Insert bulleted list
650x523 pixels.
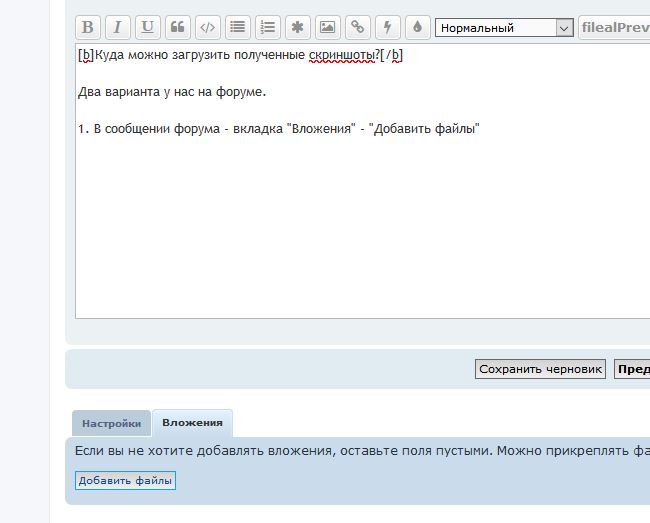tap(237, 28)
